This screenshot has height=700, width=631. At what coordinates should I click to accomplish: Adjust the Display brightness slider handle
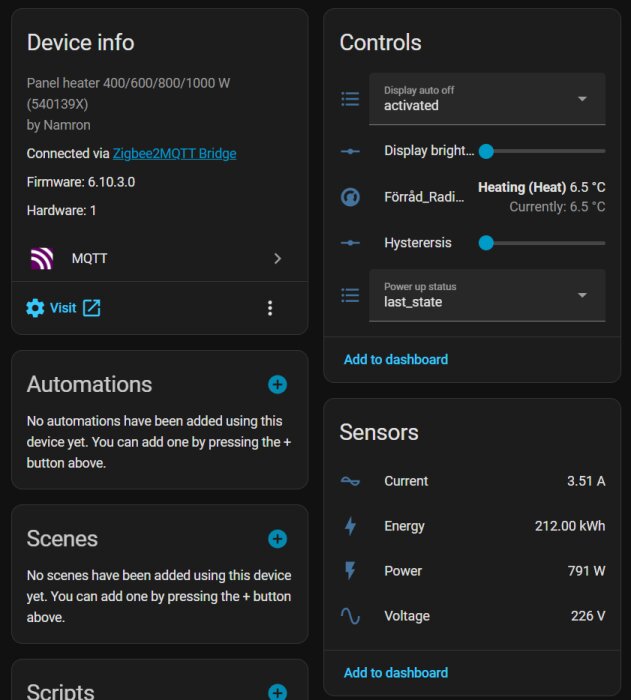coord(486,151)
